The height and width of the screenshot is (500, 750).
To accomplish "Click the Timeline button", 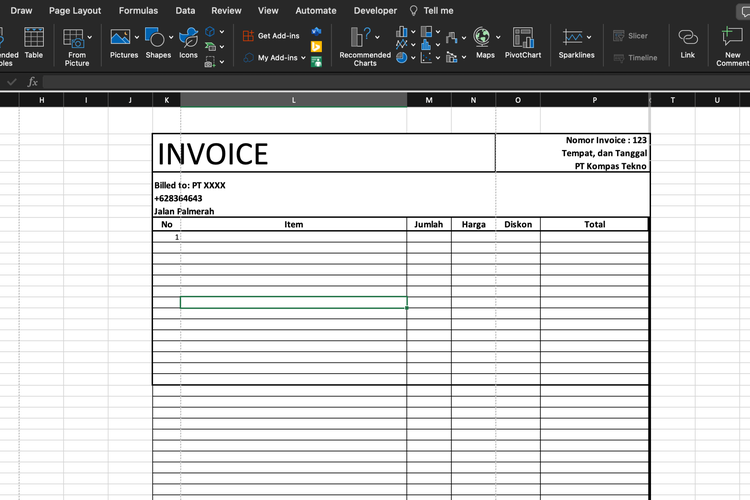I will coord(635,58).
